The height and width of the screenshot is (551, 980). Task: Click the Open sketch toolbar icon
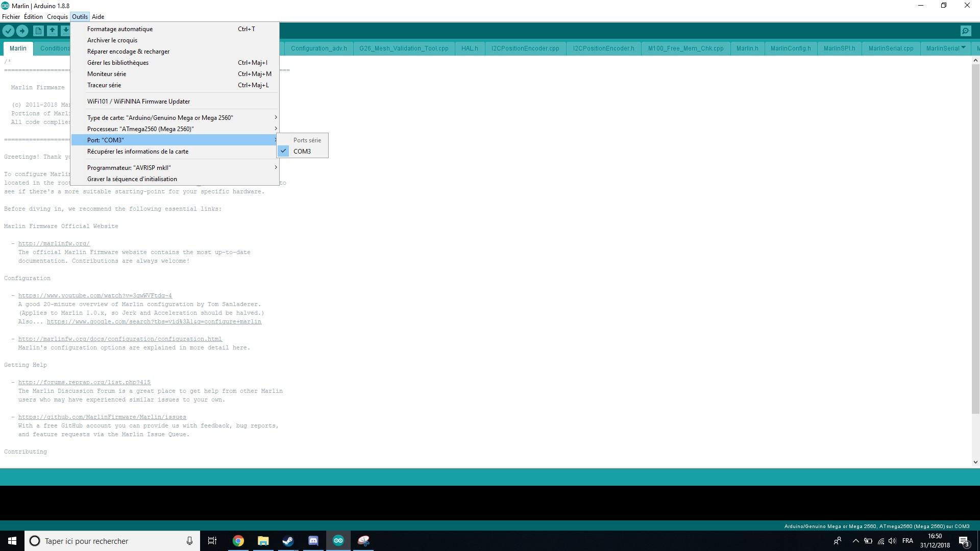click(x=52, y=31)
